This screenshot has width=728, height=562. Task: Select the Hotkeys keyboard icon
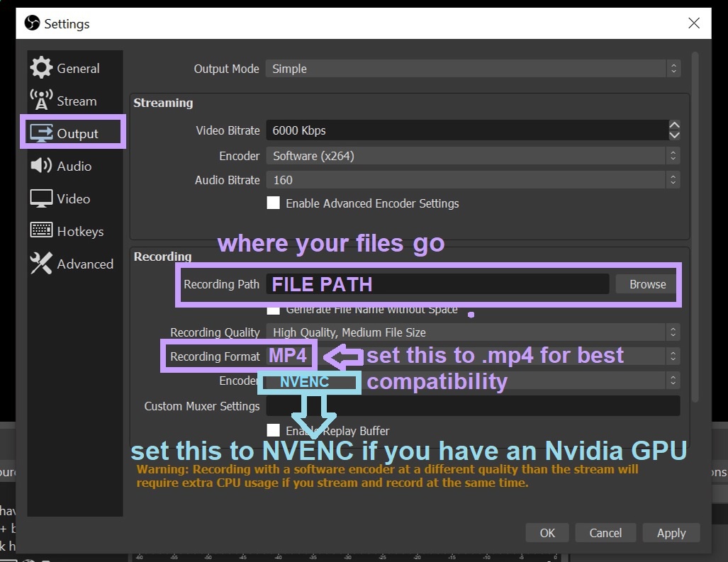coord(41,231)
